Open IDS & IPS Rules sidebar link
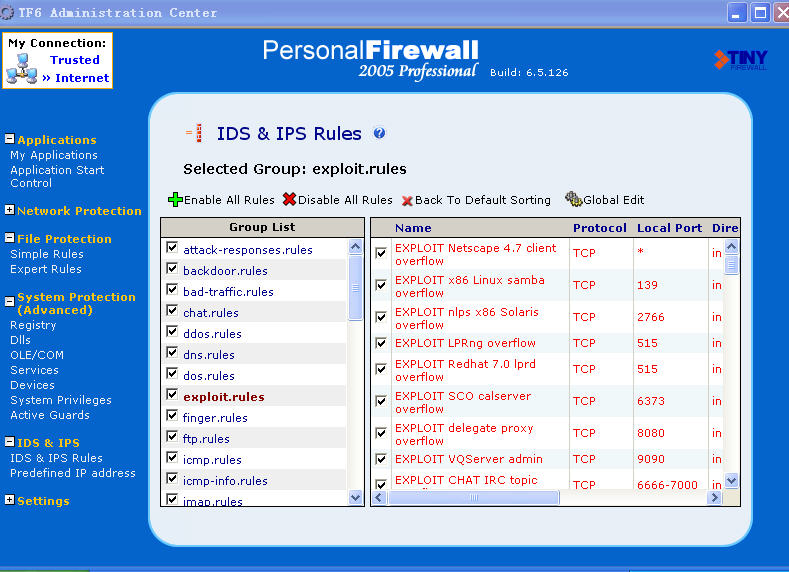 coord(56,458)
